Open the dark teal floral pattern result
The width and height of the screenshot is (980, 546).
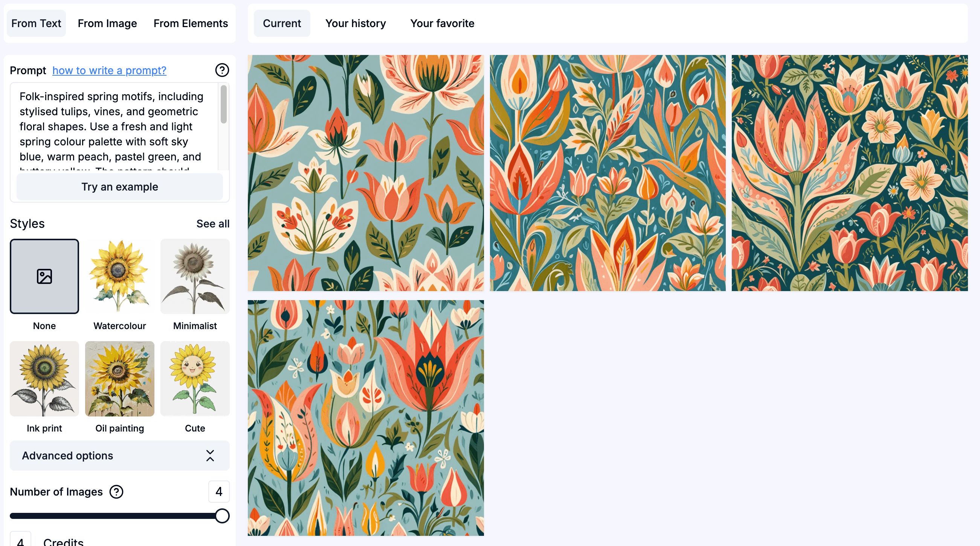click(x=850, y=173)
